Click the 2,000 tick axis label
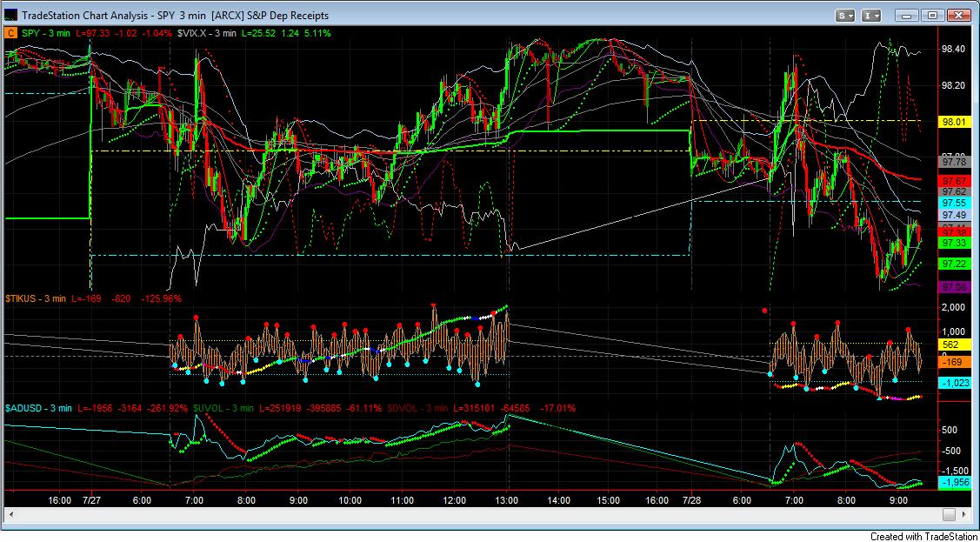980x542 pixels. [953, 307]
